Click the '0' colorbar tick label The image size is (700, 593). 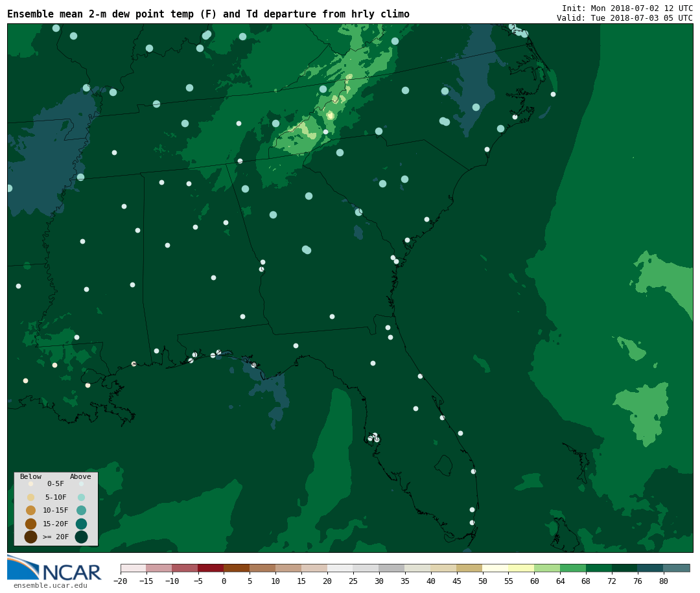224,581
